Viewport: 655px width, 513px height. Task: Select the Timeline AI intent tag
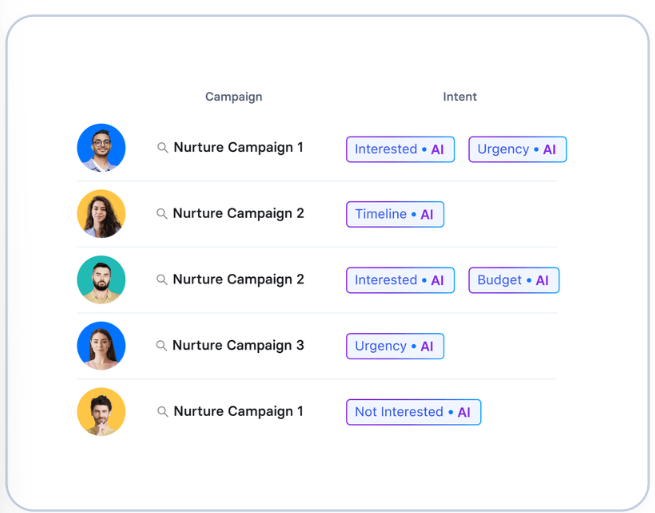click(395, 214)
